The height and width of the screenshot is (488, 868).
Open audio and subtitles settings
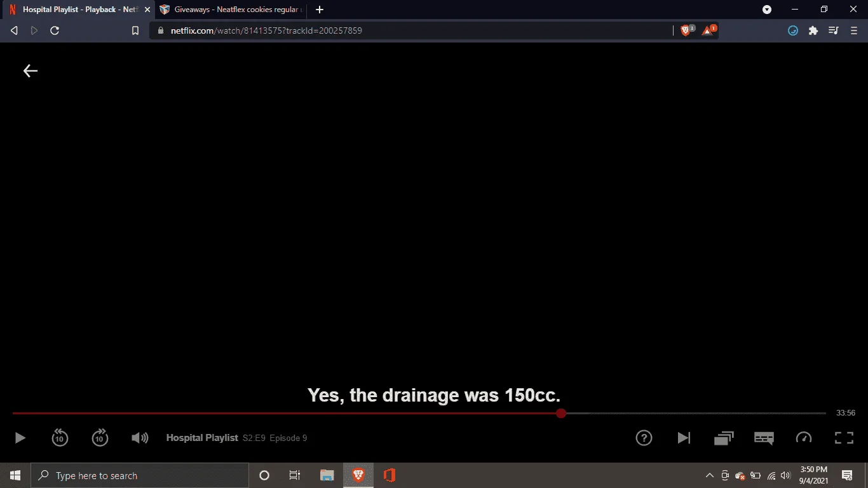click(x=764, y=438)
